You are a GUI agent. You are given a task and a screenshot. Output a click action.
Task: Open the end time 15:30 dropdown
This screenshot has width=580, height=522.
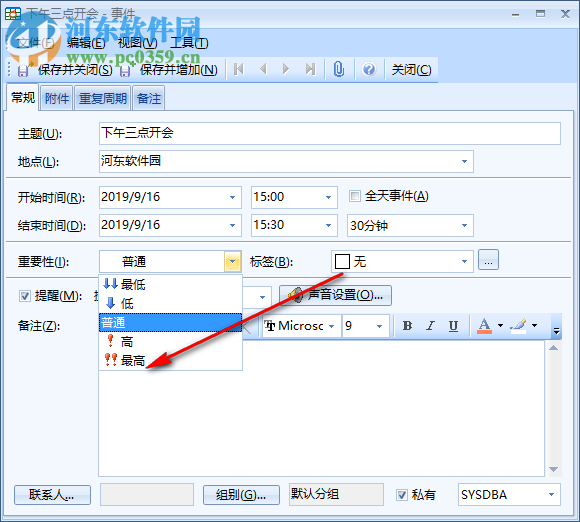[x=328, y=225]
